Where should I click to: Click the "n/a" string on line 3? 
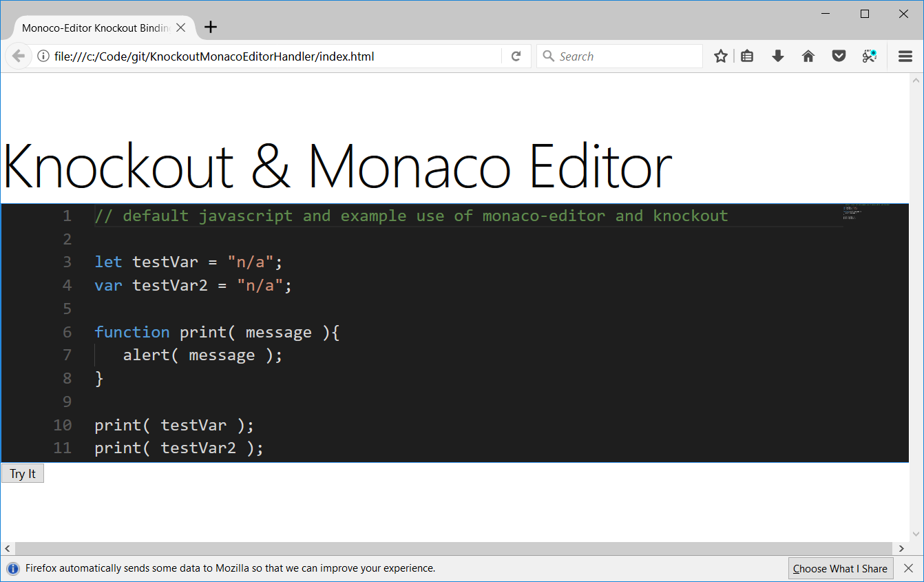coord(251,262)
